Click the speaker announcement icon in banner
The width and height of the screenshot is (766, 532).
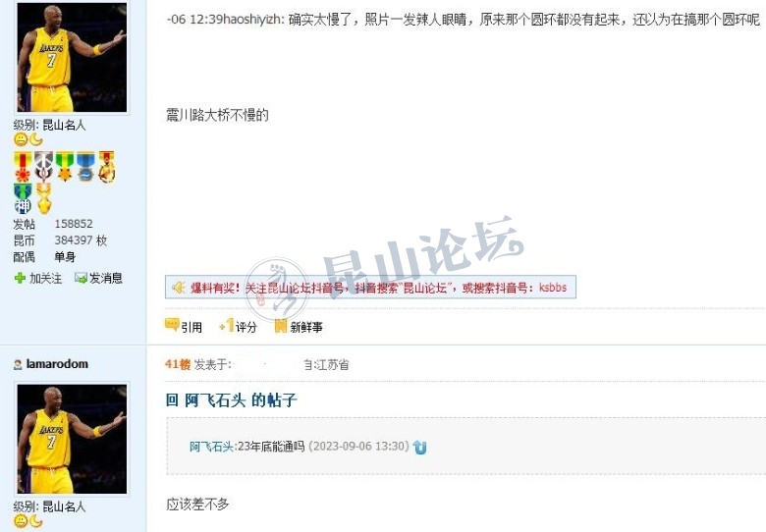click(x=179, y=288)
